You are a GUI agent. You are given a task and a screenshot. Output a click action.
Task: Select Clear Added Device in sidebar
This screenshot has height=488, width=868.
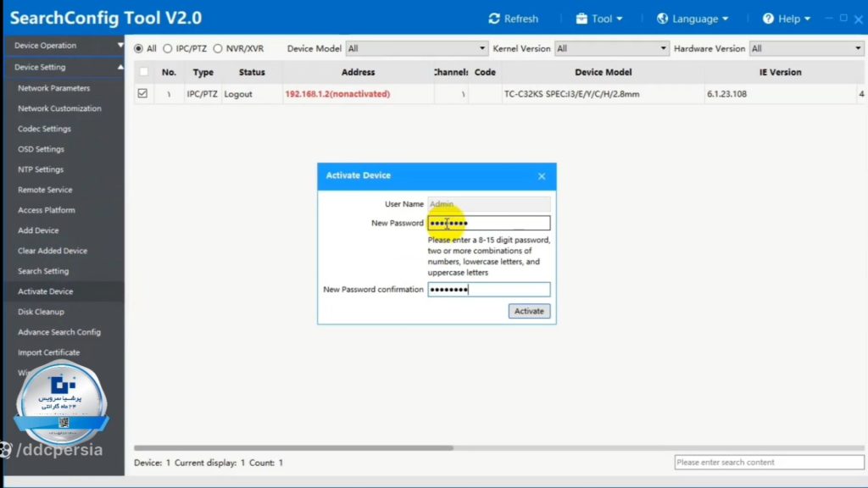53,251
